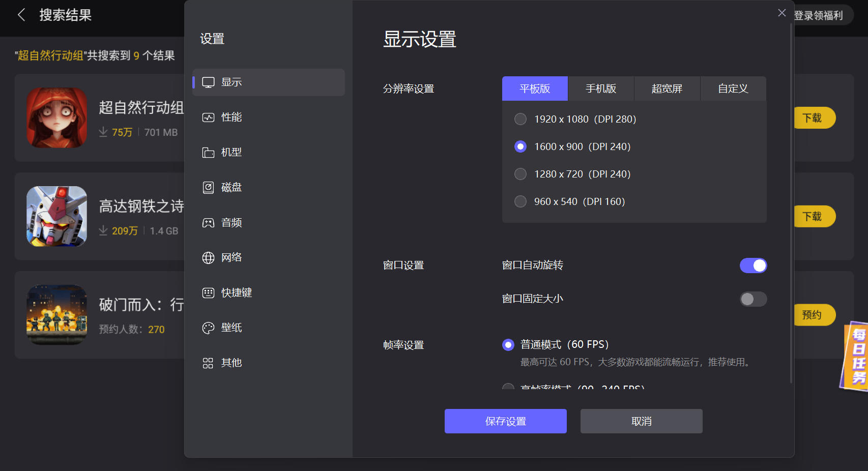The width and height of the screenshot is (868, 471).
Task: Open the Custom (自定义) resolution tab
Action: click(733, 89)
